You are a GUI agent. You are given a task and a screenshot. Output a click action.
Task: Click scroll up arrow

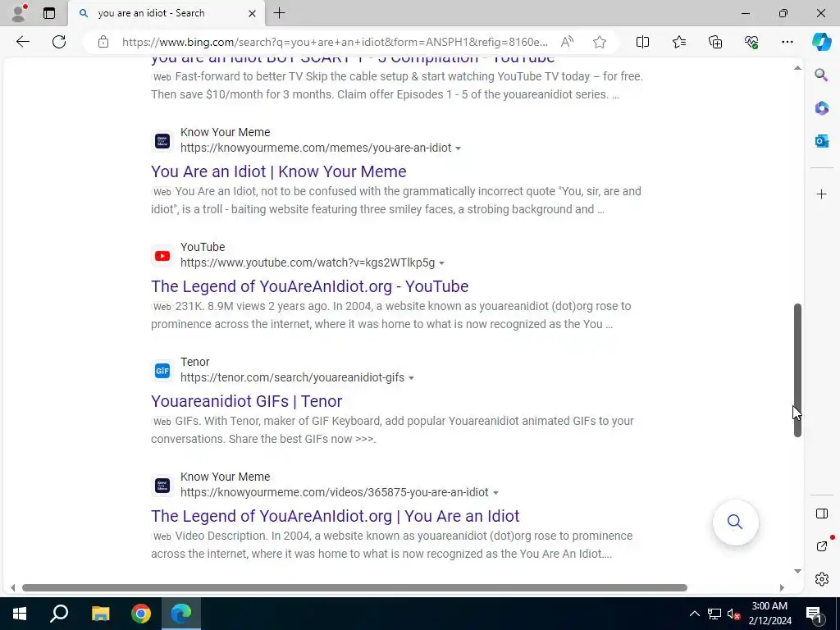pos(797,67)
